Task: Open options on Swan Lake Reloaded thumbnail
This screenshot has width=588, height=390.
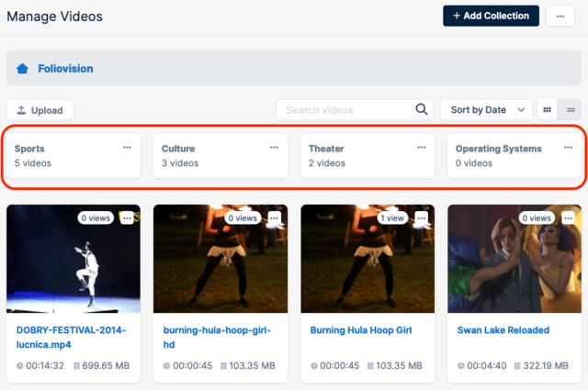Action: click(x=568, y=218)
